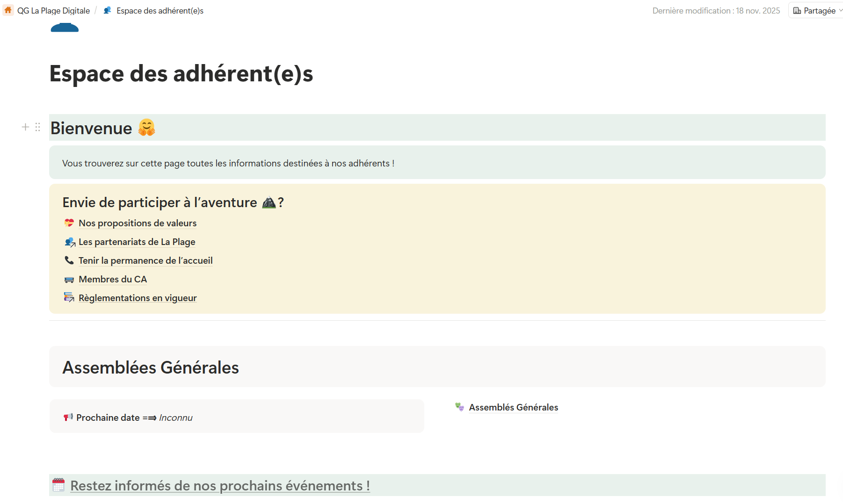Click the calendar icon beside Restez informés
Image resolution: width=843 pixels, height=504 pixels.
tap(58, 485)
